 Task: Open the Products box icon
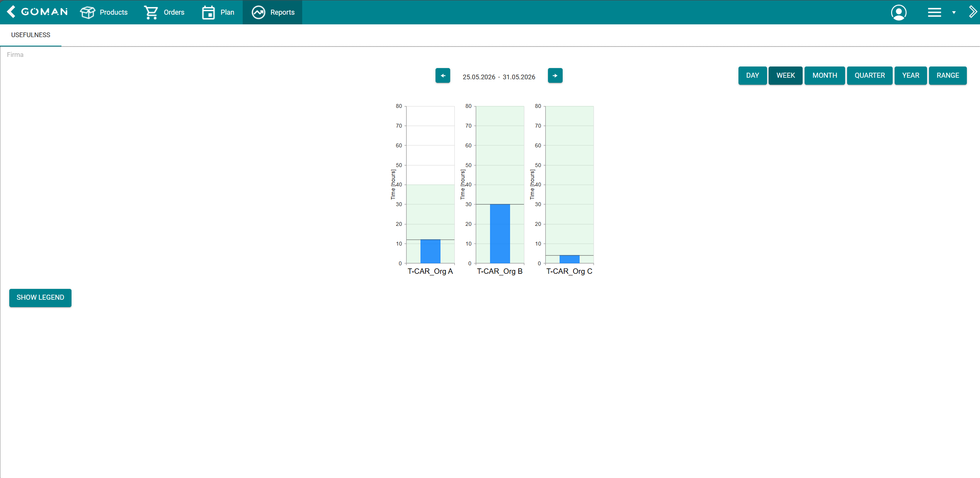[87, 12]
